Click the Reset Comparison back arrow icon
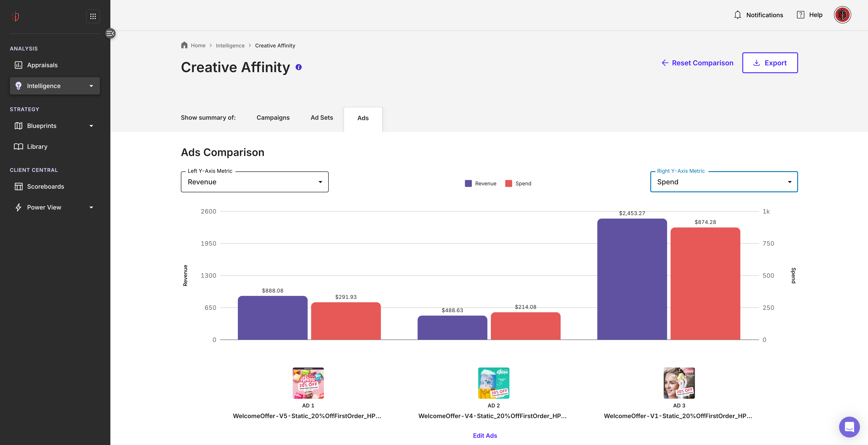This screenshot has width=868, height=445. tap(665, 63)
